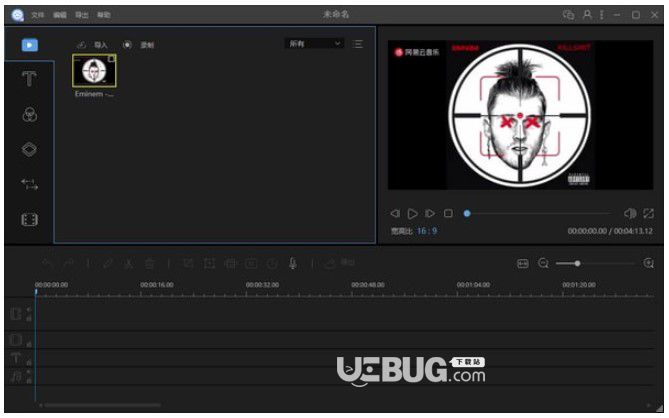Select the Zoom frame tool
This screenshot has width=669, height=418.
click(x=209, y=264)
